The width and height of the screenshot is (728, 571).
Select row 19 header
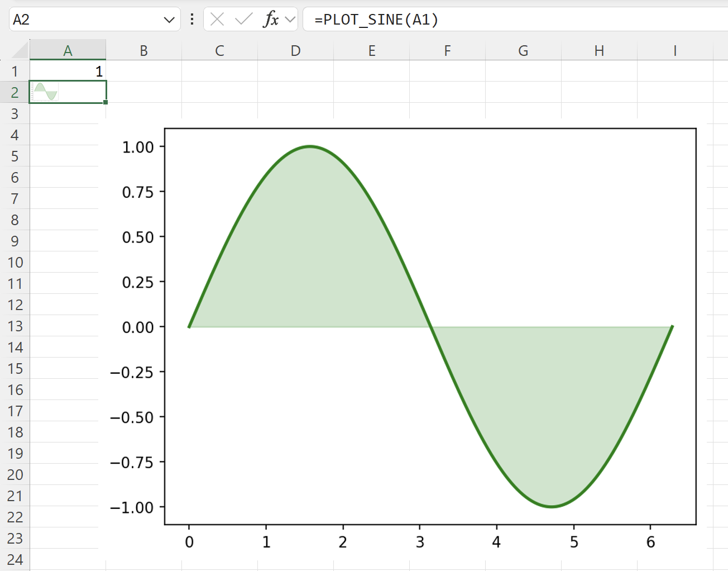(x=15, y=453)
